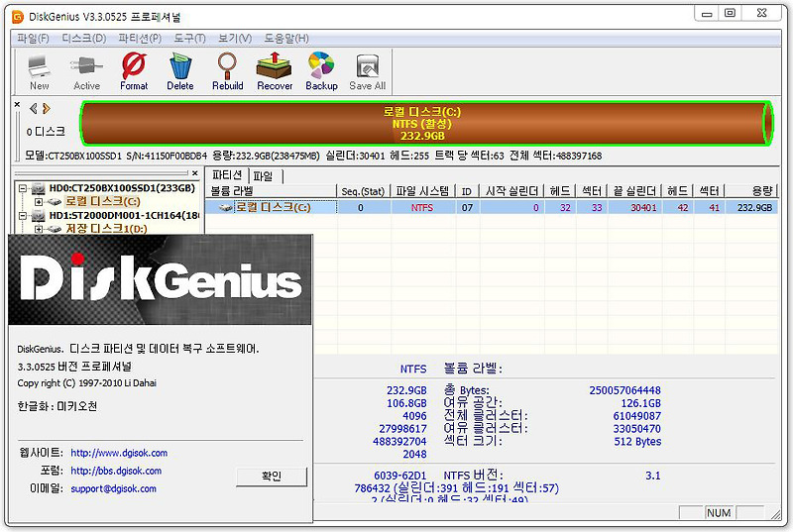Collapse the HD1:ST2000DM001 tree node
793x532 pixels.
click(22, 216)
